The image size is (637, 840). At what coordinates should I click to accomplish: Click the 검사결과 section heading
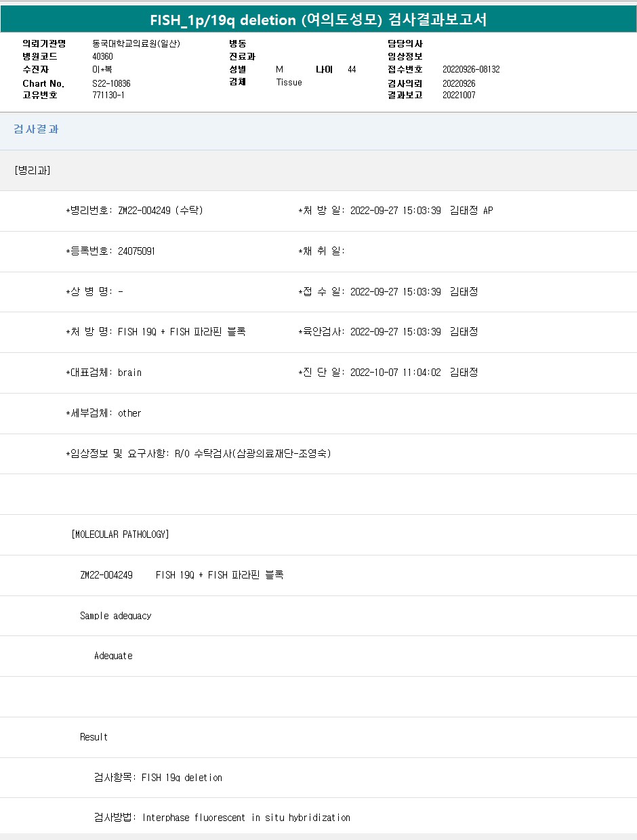(x=36, y=129)
